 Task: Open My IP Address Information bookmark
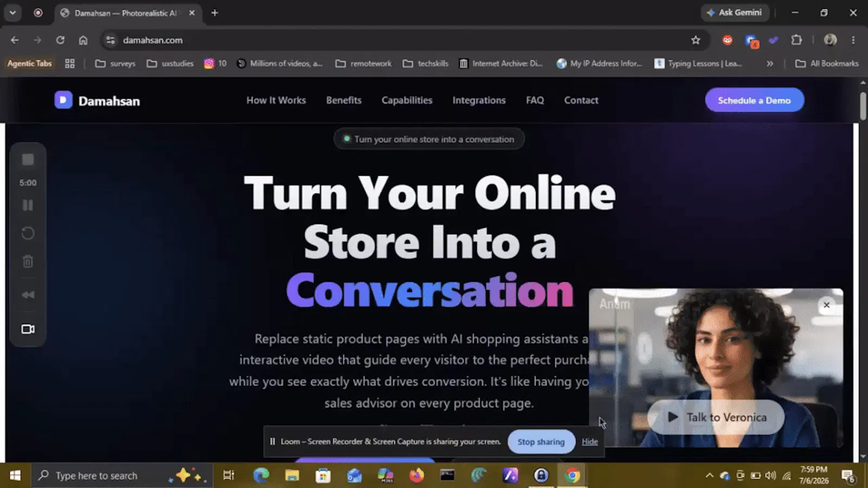click(599, 63)
